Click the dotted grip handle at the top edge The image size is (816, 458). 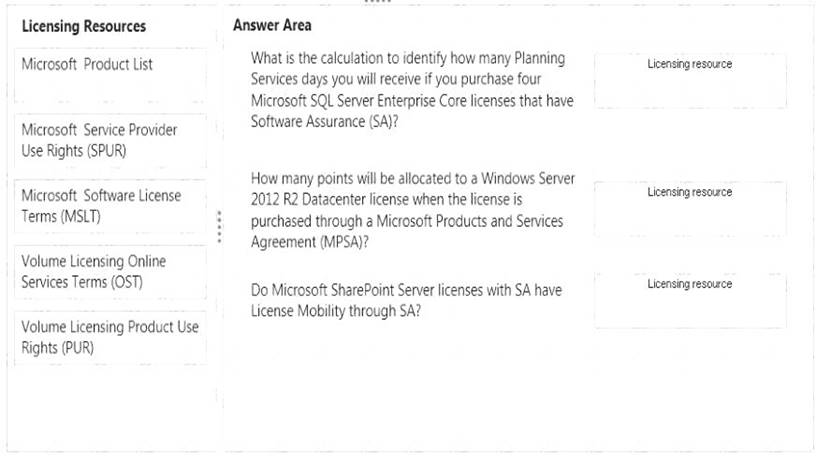pos(378,2)
